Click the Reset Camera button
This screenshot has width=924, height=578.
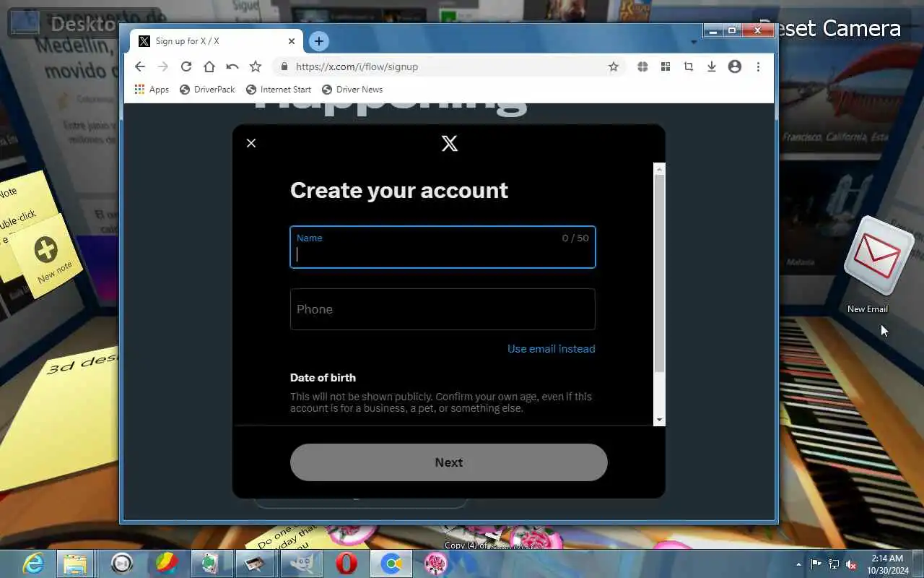[830, 28]
